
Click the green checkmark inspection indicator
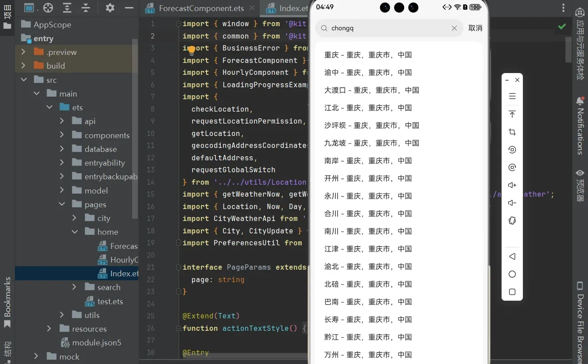[562, 27]
